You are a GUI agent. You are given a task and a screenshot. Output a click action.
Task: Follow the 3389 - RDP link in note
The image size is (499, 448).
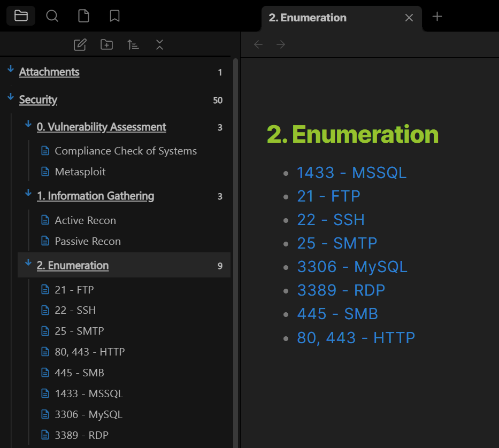coord(341,290)
